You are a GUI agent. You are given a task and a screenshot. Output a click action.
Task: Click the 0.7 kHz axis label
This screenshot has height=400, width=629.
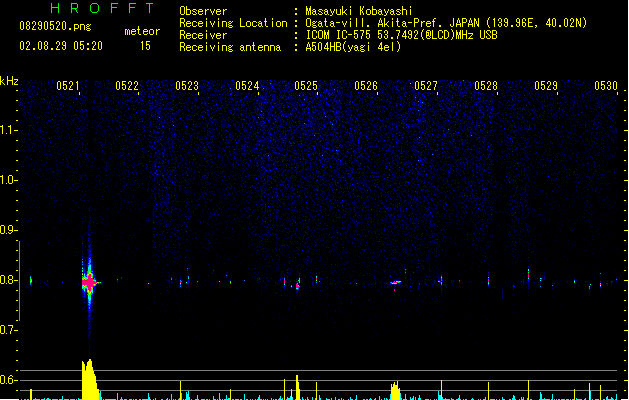coord(8,330)
